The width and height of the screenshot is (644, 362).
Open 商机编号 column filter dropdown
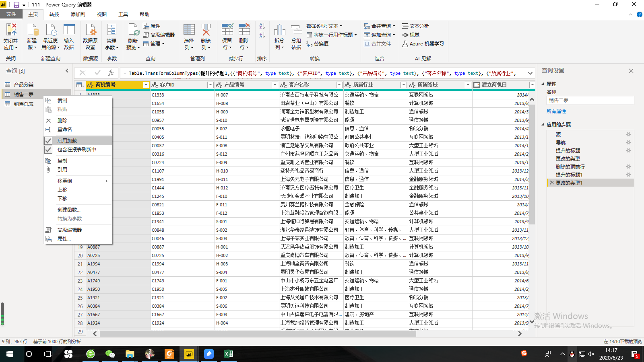(146, 85)
